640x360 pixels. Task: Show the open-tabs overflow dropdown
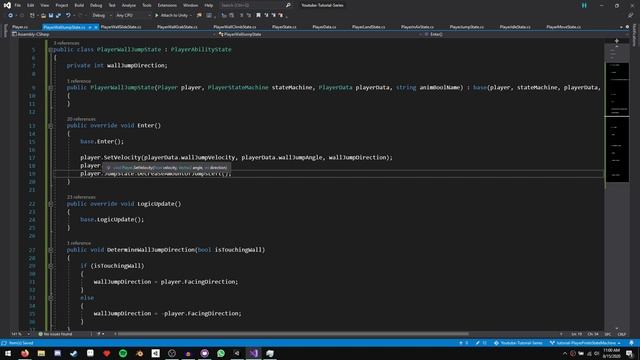[621, 27]
